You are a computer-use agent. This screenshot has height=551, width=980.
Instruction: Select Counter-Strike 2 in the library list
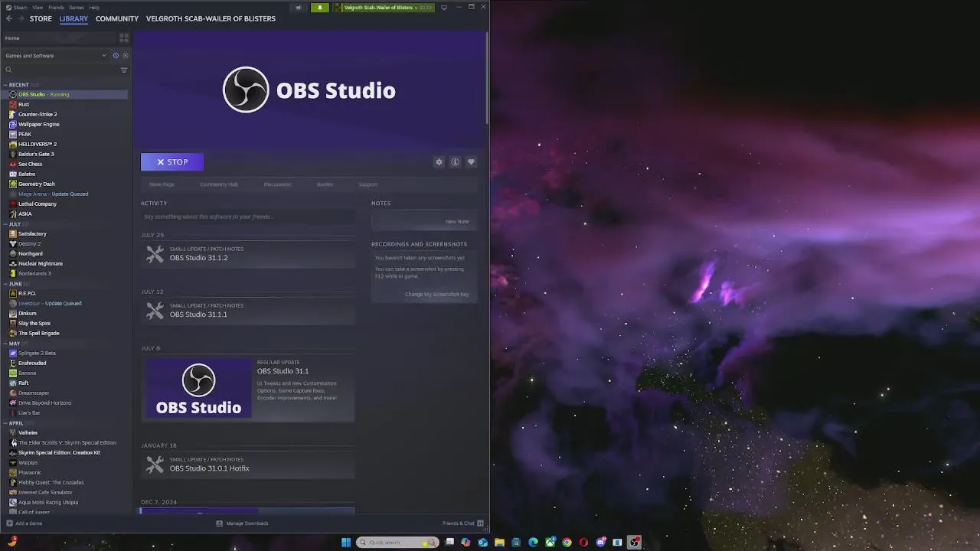(x=38, y=114)
